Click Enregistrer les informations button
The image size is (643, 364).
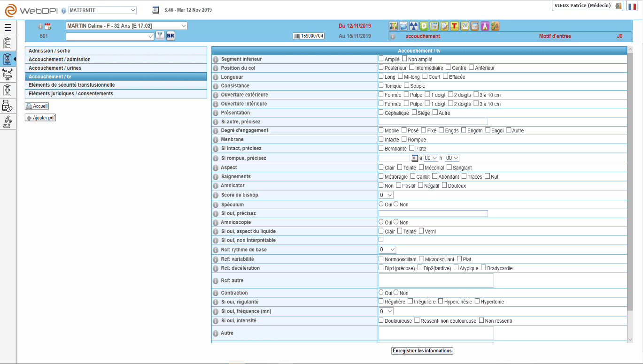(422, 350)
